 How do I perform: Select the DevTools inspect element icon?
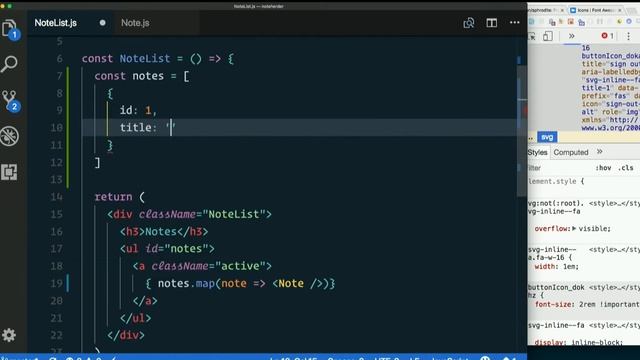click(x=531, y=36)
